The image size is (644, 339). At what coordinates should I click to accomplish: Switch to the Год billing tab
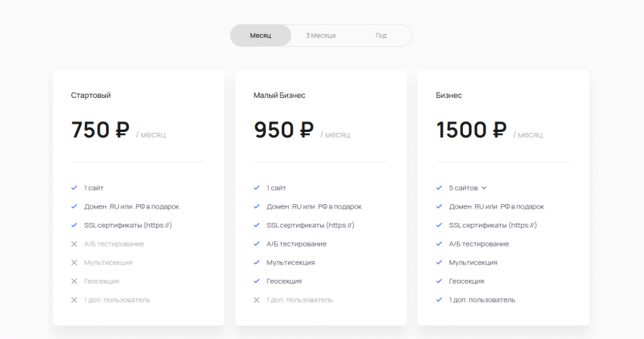pyautogui.click(x=381, y=36)
